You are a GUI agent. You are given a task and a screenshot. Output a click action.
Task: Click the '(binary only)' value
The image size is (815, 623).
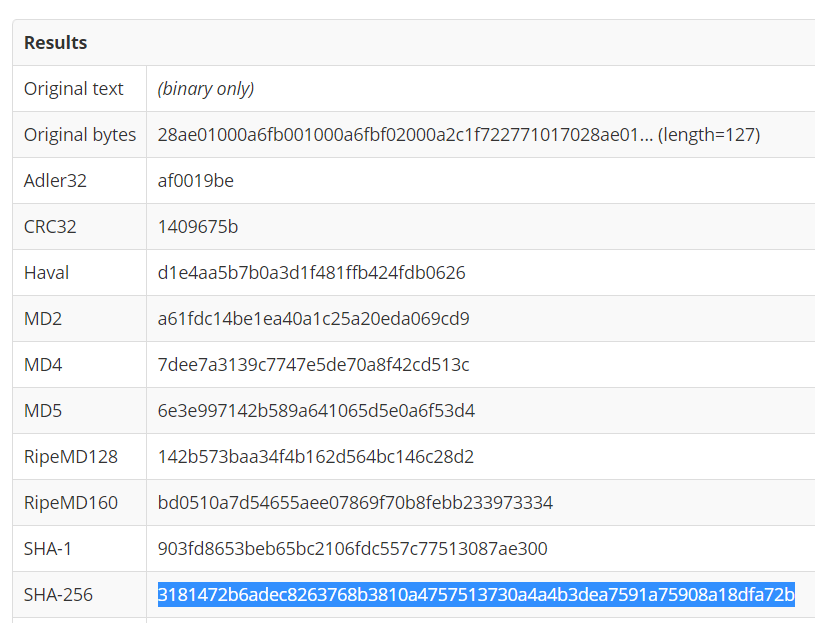coord(206,89)
